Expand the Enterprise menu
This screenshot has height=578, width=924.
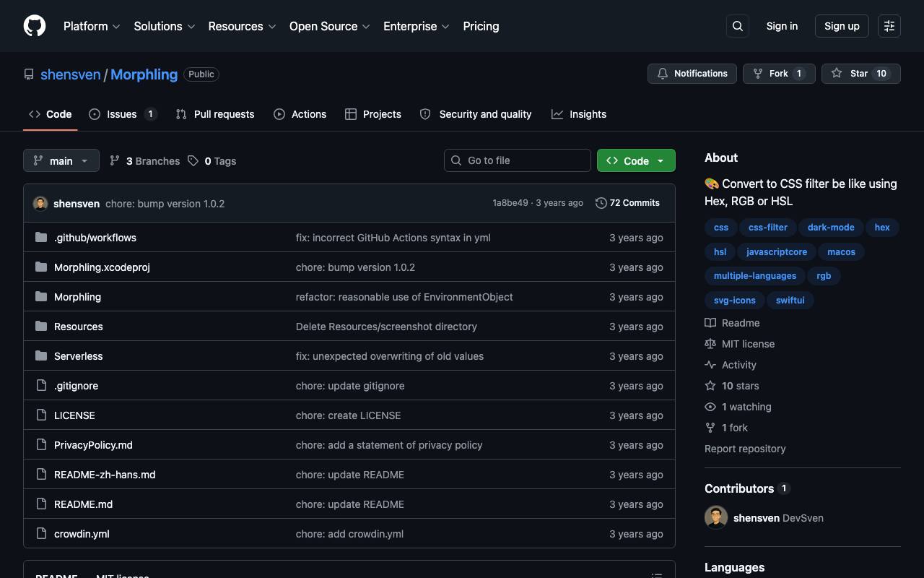(417, 26)
